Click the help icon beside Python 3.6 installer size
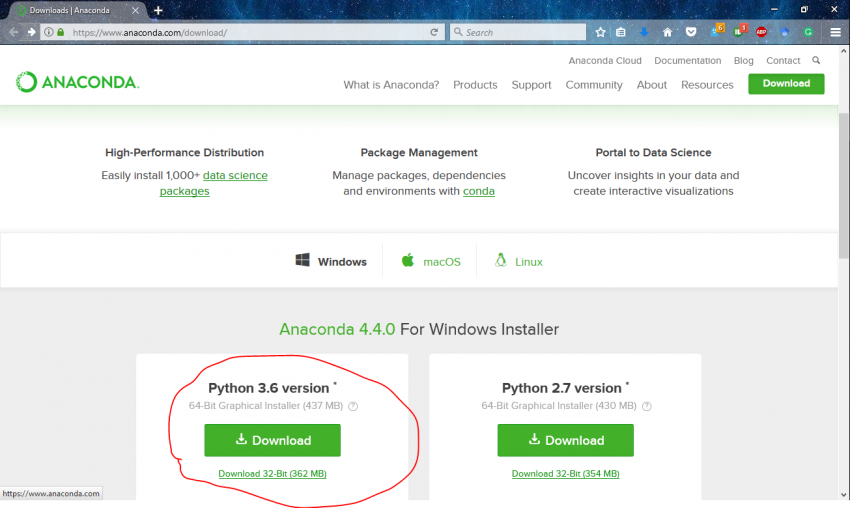Screen dimensions: 850x508 tap(353, 406)
